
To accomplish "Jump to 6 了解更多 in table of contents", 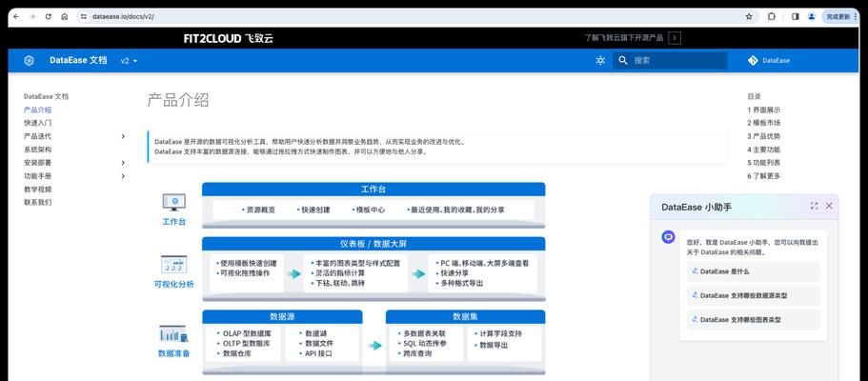I will pos(764,176).
